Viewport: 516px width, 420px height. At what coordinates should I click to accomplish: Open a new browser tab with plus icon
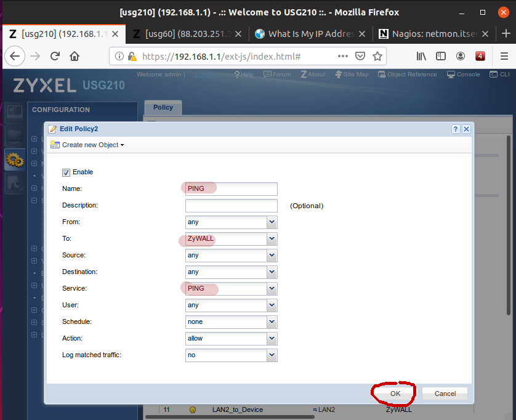click(506, 34)
